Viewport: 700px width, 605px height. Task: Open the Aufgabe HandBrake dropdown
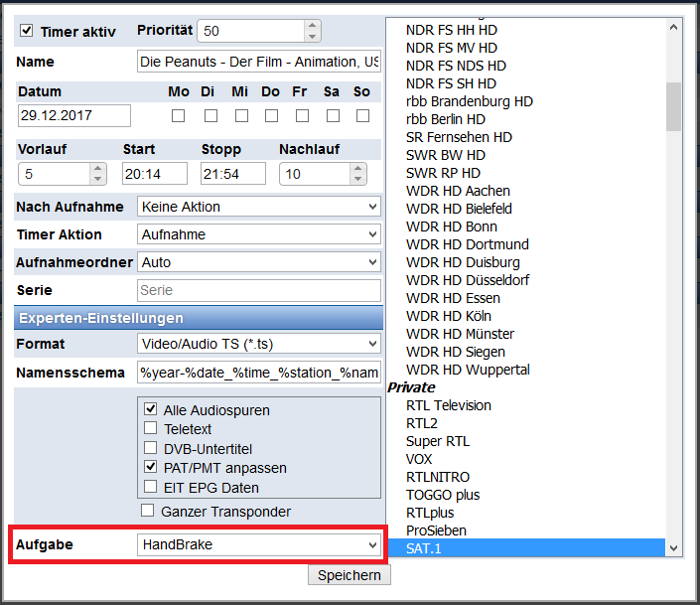258,544
